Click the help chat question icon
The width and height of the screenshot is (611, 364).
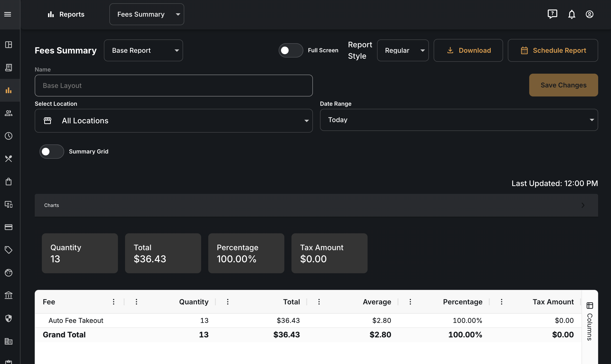click(552, 14)
